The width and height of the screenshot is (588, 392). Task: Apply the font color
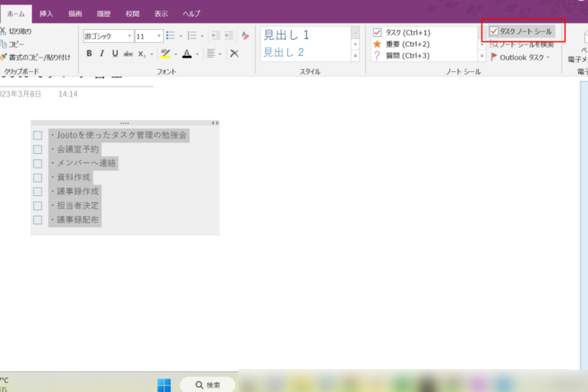click(187, 54)
